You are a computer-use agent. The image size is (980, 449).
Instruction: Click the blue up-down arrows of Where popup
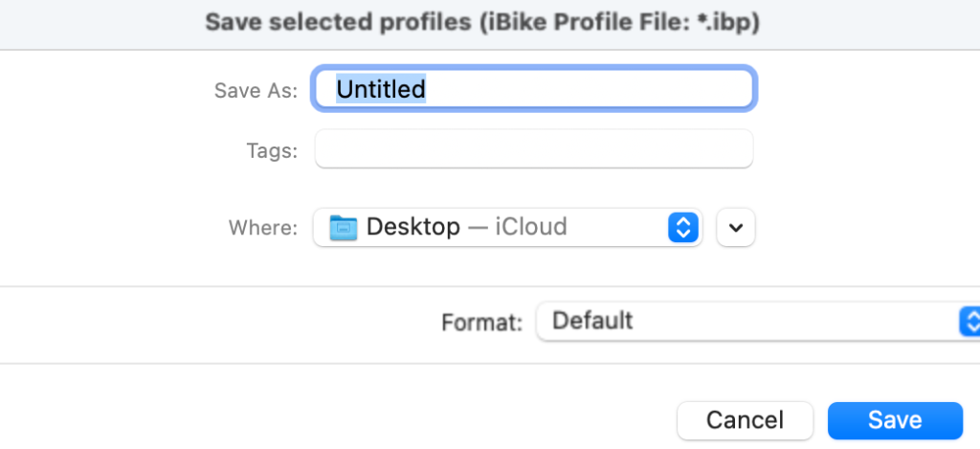click(x=683, y=227)
